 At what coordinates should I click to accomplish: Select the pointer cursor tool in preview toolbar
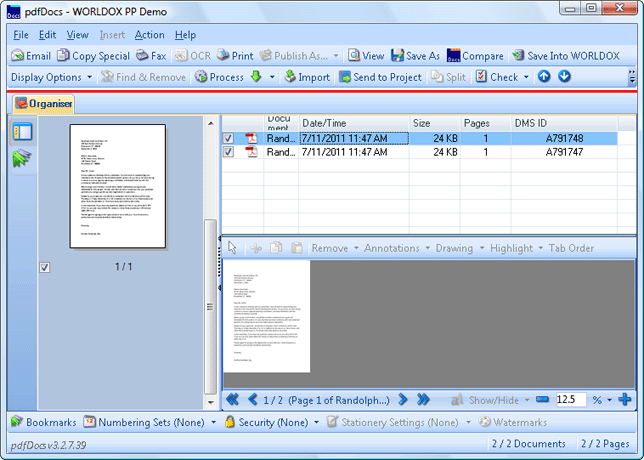coord(232,248)
